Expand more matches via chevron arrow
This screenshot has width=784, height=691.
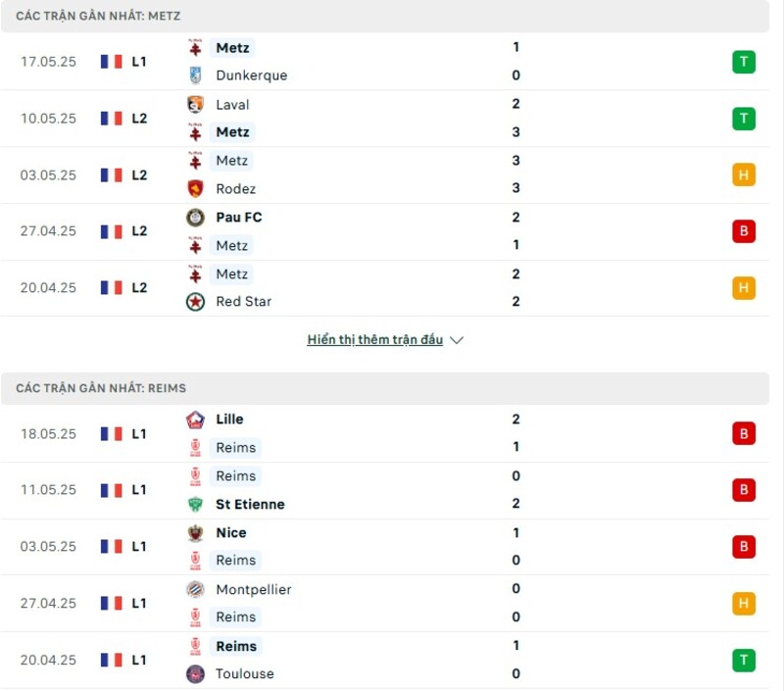point(456,340)
